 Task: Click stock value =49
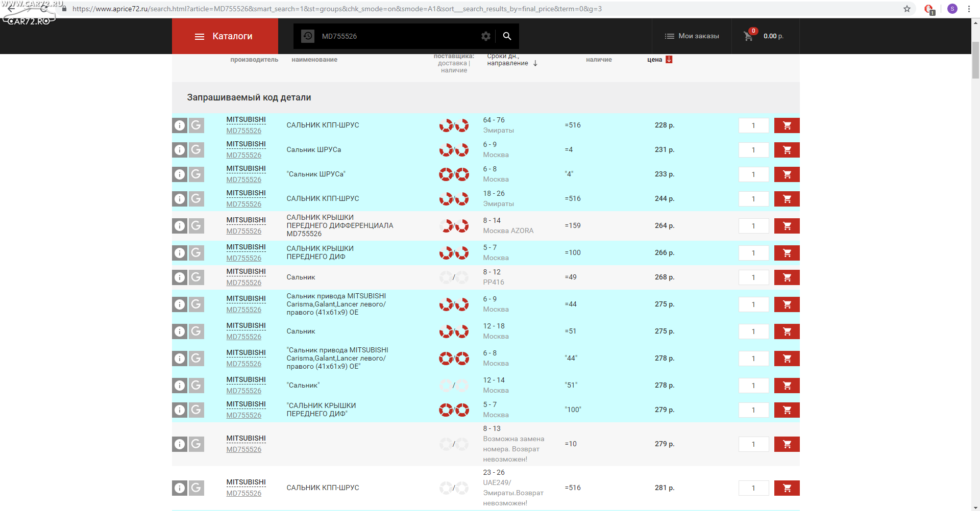tap(571, 277)
